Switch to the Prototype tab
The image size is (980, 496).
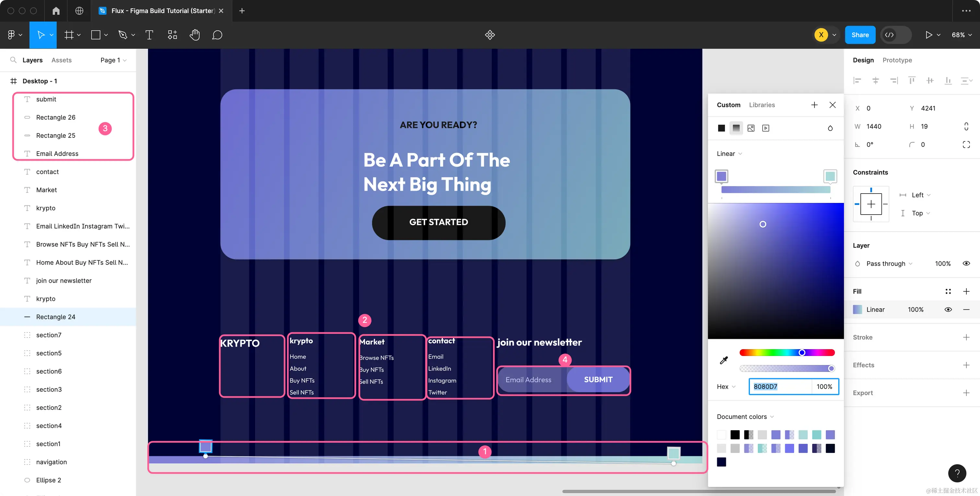897,60
